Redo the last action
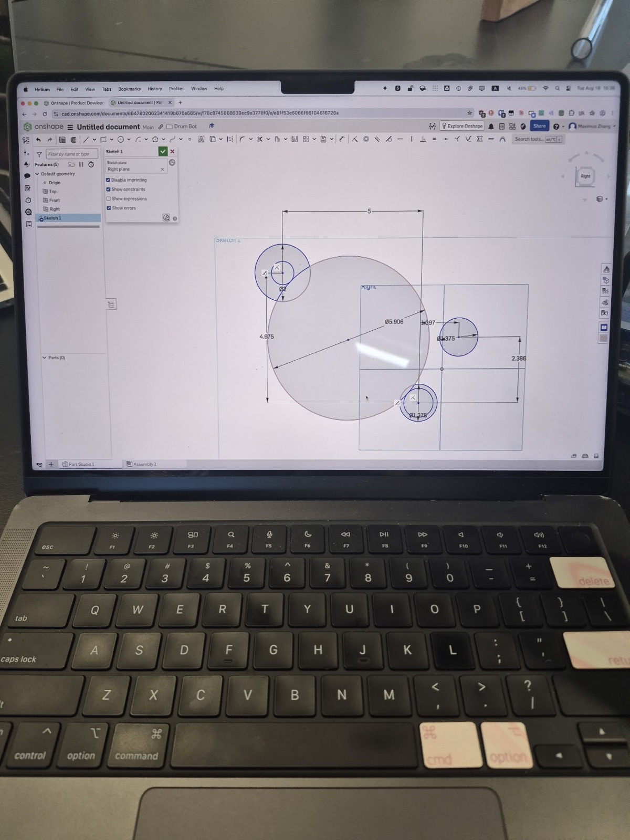This screenshot has height=840, width=630. pyautogui.click(x=50, y=140)
